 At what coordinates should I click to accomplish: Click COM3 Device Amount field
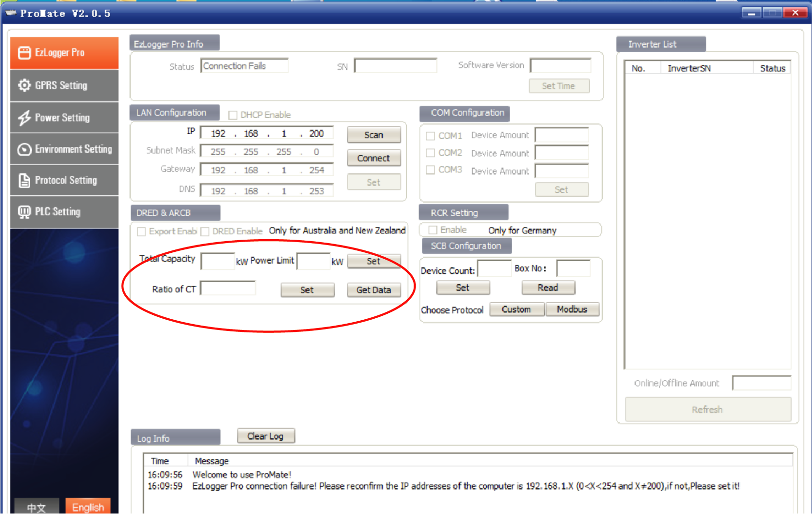pyautogui.click(x=562, y=171)
